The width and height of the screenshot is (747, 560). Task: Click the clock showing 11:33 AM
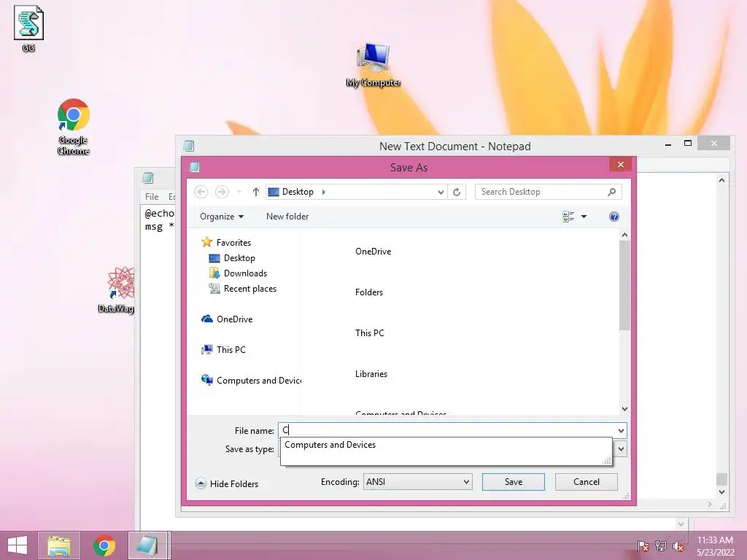pos(715,540)
